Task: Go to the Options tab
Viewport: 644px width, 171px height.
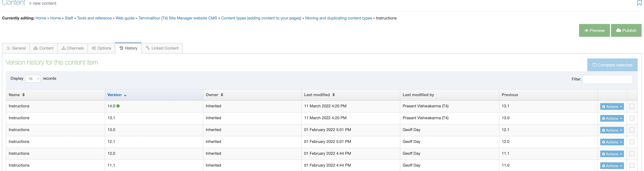Action: pyautogui.click(x=101, y=48)
